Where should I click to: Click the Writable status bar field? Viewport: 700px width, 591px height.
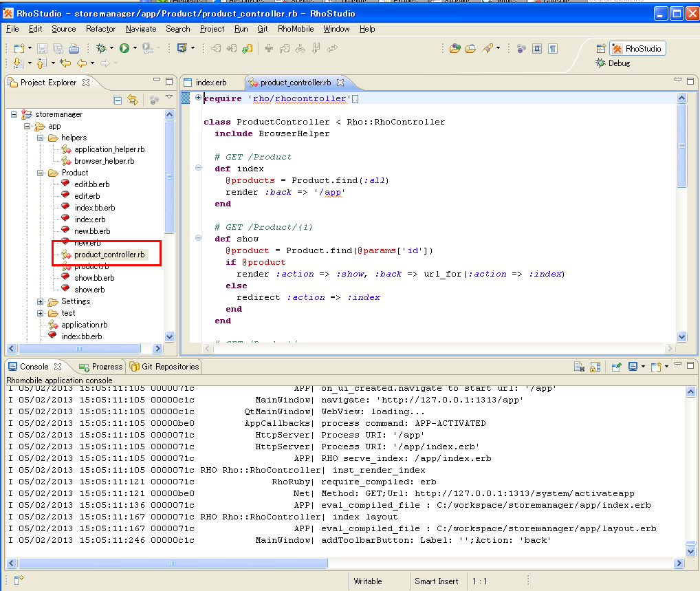[368, 581]
